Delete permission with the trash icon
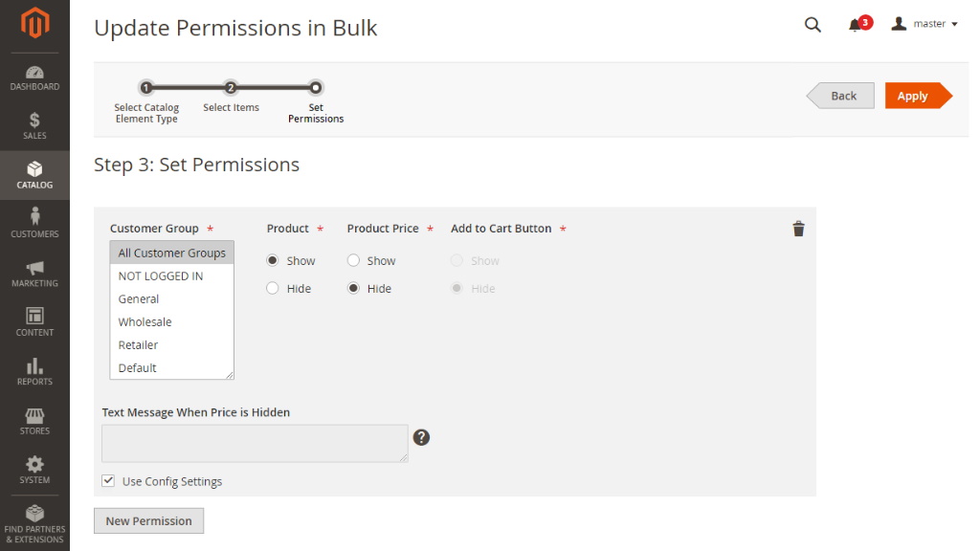 (798, 229)
